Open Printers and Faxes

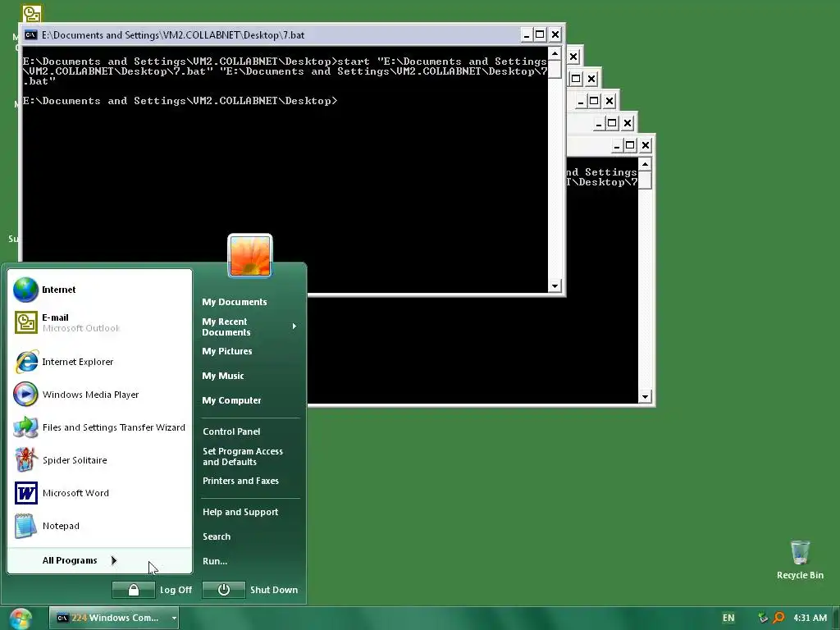click(240, 481)
